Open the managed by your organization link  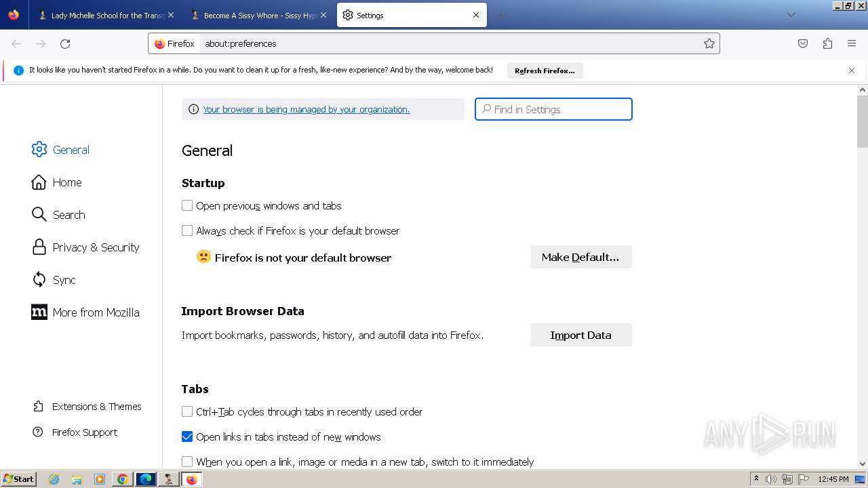tap(307, 109)
